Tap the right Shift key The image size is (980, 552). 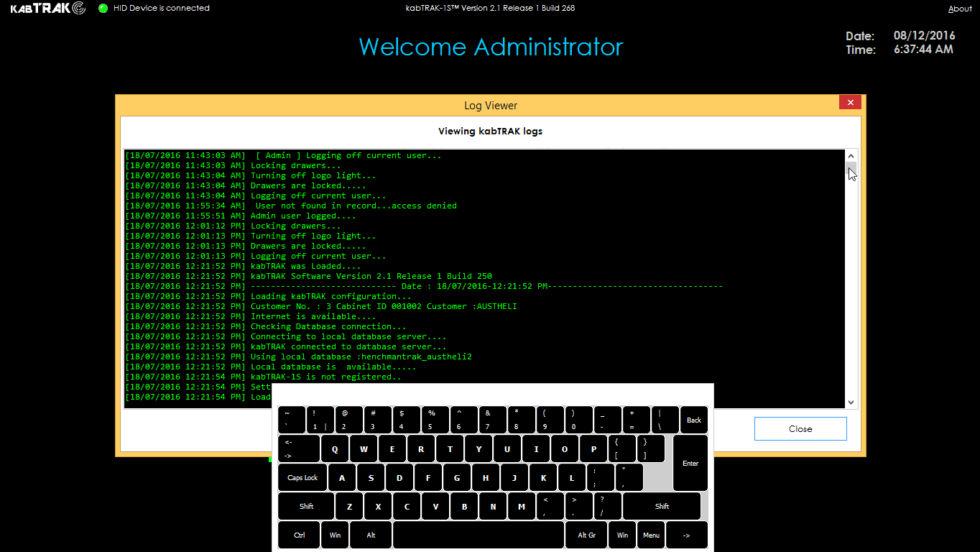point(662,506)
